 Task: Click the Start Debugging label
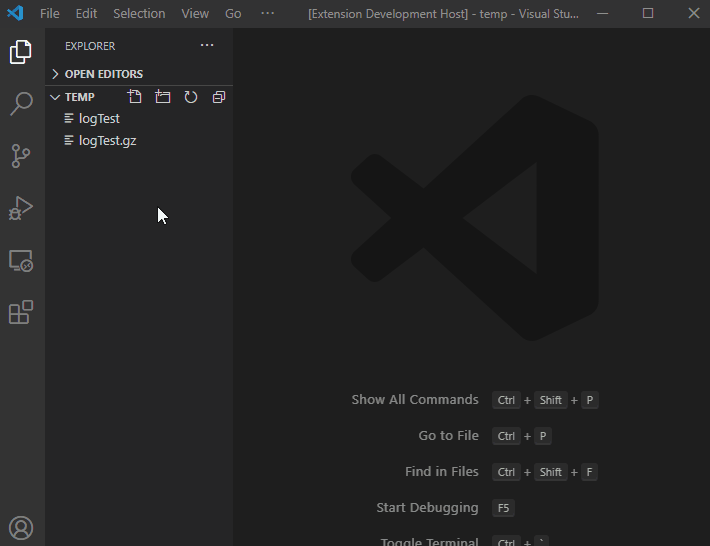[x=427, y=508]
